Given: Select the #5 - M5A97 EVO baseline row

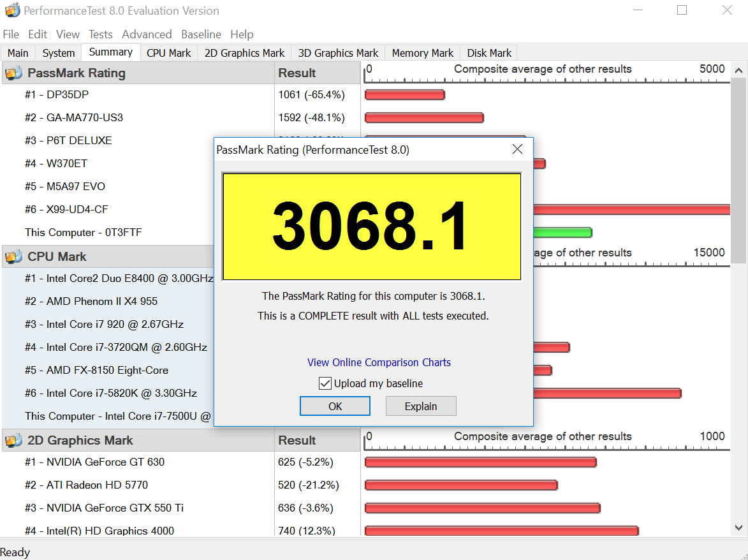Looking at the screenshot, I should [65, 186].
